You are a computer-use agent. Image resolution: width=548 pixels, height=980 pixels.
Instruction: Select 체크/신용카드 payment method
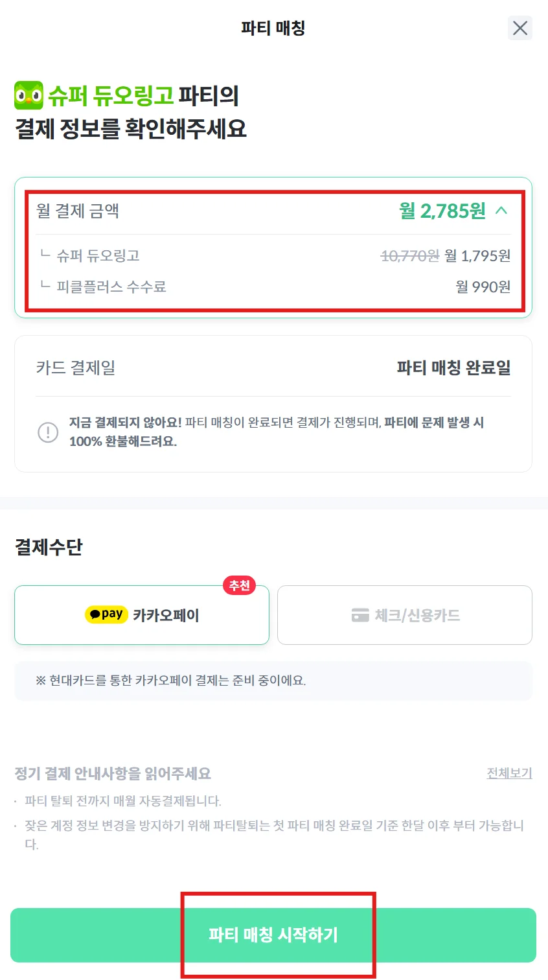click(404, 615)
